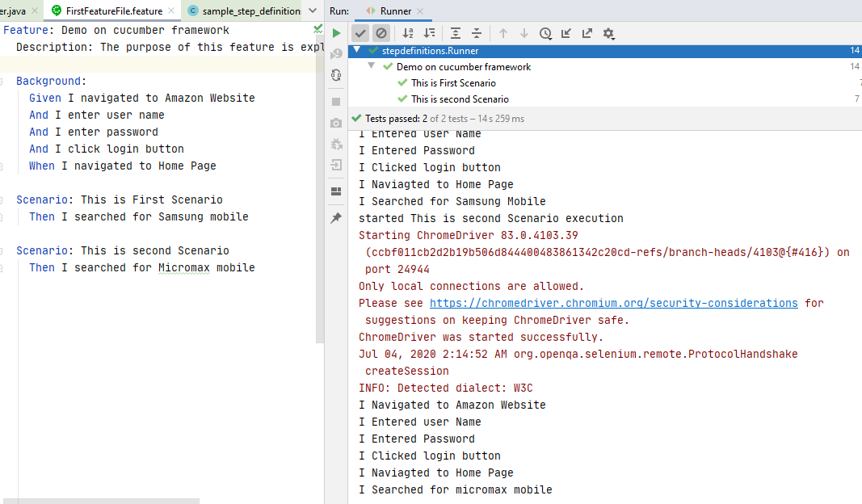
Task: Click 'Then I searched for Micromax mobile' step
Action: coord(142,267)
